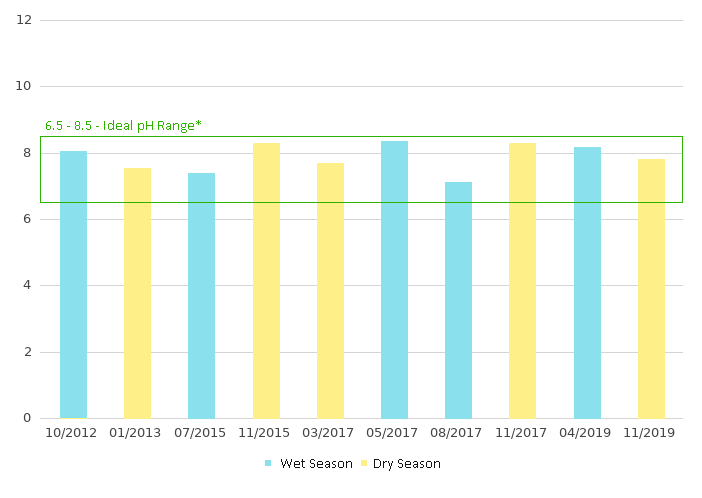Select the 01/2013 dry season bar
The image size is (702, 498).
137,293
